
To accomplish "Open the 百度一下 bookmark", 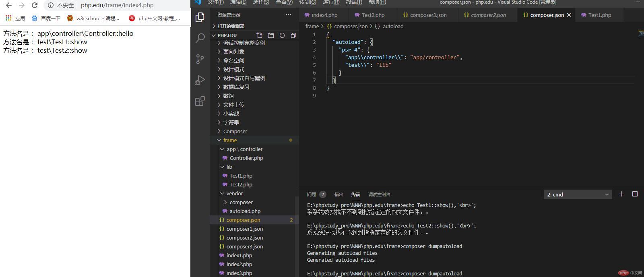I will tap(46, 18).
